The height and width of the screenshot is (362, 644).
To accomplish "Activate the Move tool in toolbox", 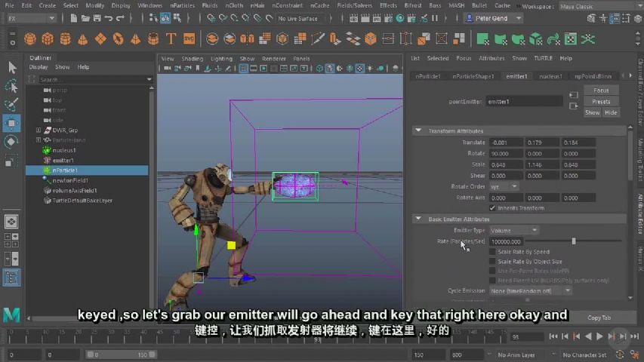I will pos(12,123).
